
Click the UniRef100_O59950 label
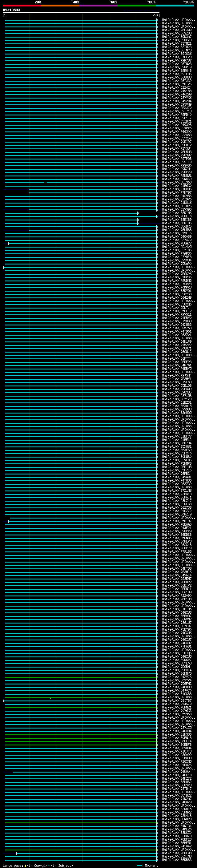[x=176, y=714]
